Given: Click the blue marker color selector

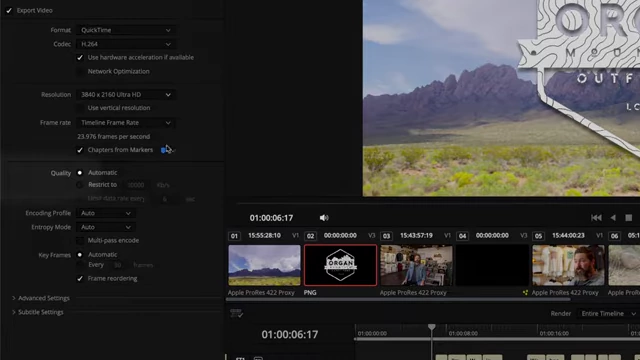Looking at the screenshot, I should point(168,150).
